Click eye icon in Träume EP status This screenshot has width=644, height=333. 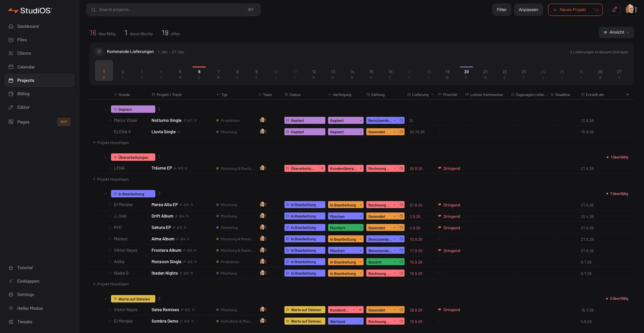(x=322, y=169)
